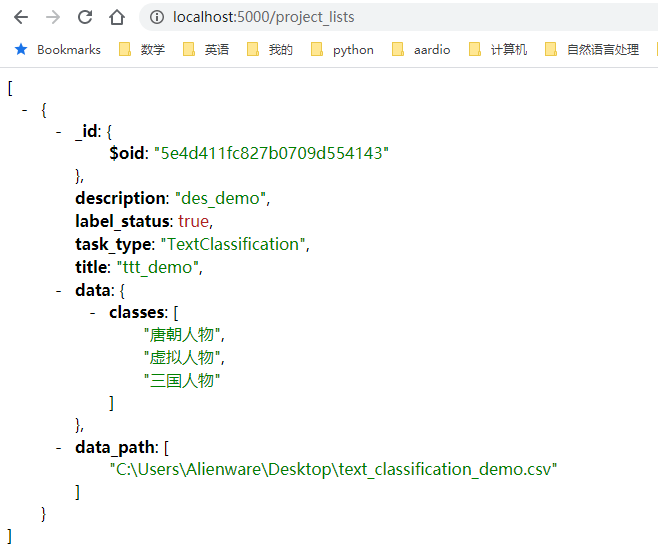Image resolution: width=658 pixels, height=550 pixels.
Task: Go to the browser home page icon
Action: point(117,17)
